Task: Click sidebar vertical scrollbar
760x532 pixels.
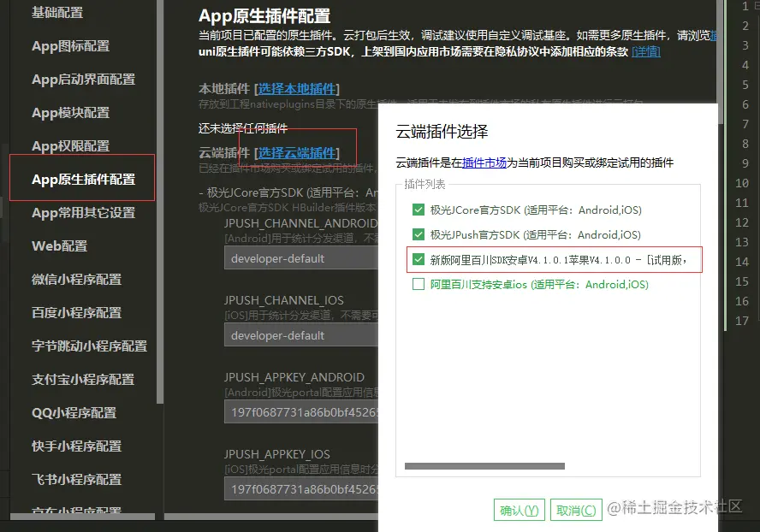Action: click(x=160, y=201)
